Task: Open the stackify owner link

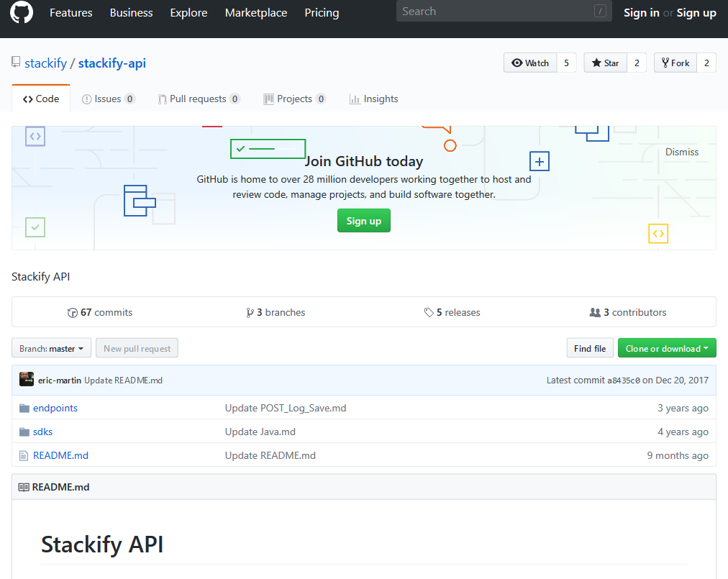Action: coord(45,63)
